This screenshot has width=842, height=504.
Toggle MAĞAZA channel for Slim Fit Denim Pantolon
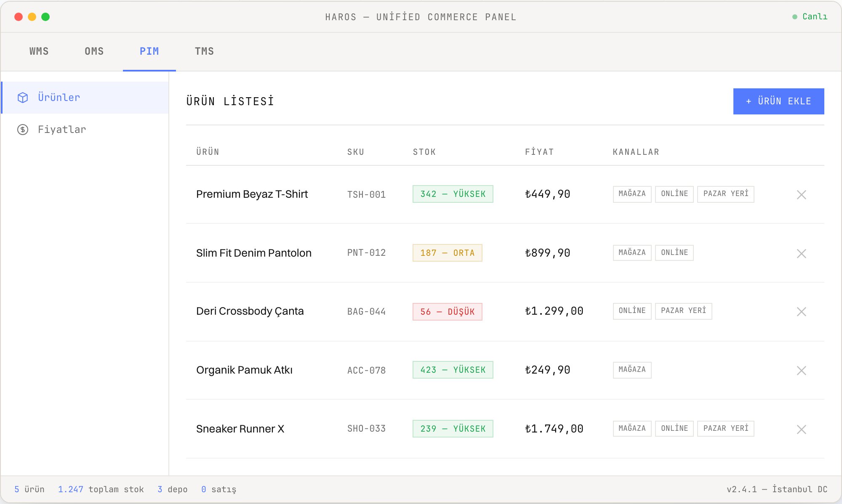click(x=632, y=253)
